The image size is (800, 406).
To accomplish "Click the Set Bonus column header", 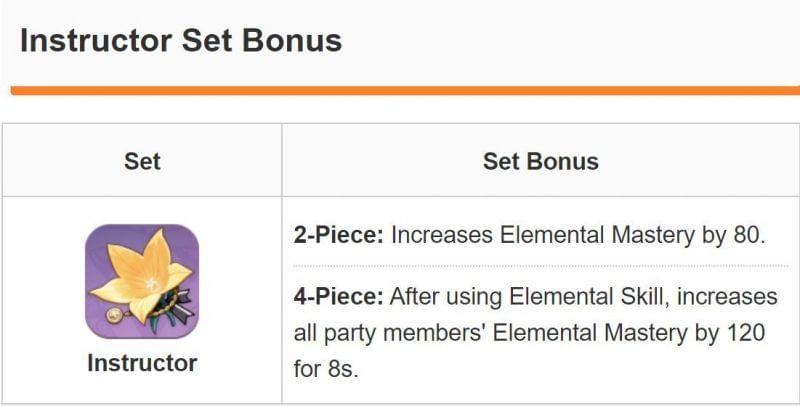I will (x=540, y=161).
